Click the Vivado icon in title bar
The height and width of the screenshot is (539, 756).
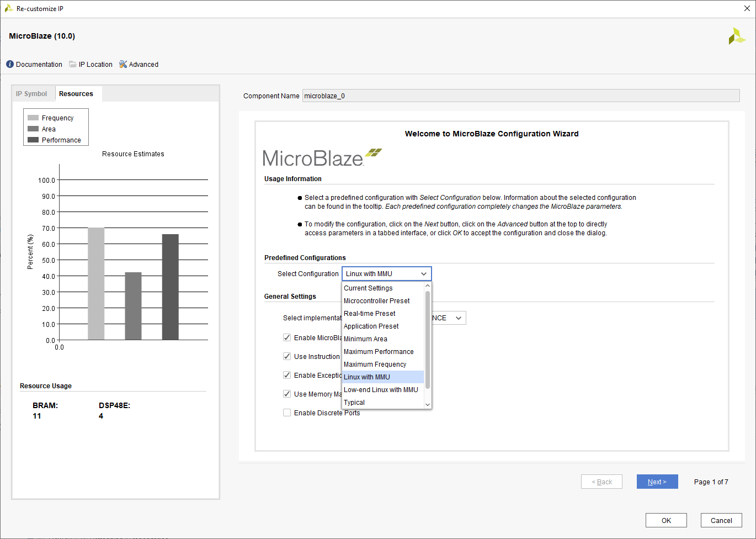point(8,9)
